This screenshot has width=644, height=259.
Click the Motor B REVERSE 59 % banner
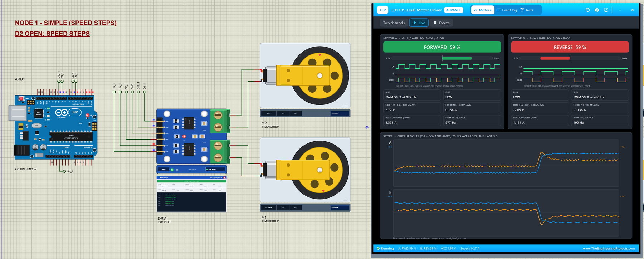pos(570,47)
